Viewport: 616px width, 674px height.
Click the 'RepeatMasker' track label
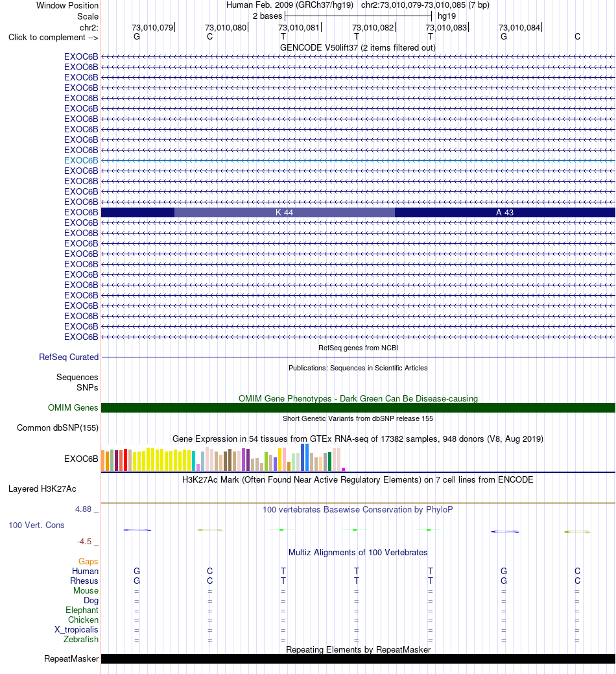click(x=71, y=659)
